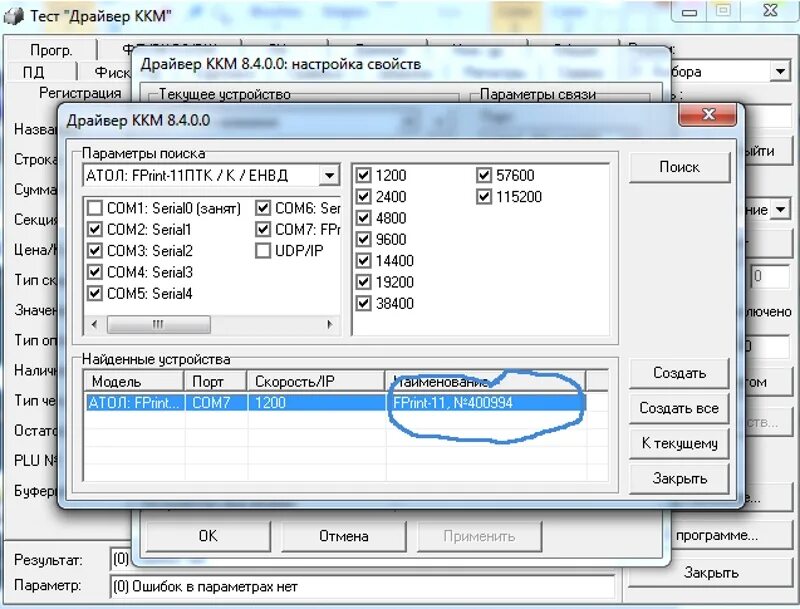The height and width of the screenshot is (609, 800).
Task: Uncheck COM2: Serial1 port
Action: pyautogui.click(x=95, y=230)
